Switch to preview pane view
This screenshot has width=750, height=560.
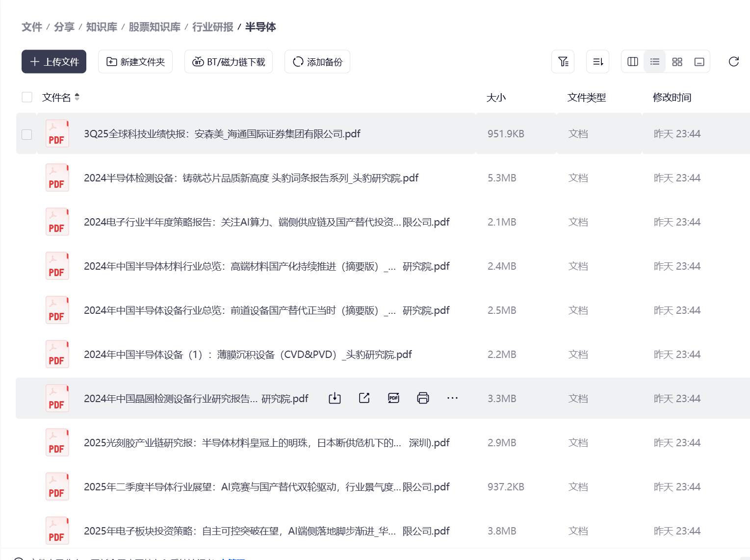pyautogui.click(x=699, y=62)
